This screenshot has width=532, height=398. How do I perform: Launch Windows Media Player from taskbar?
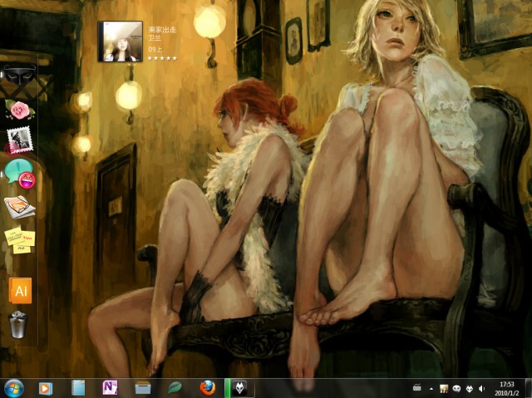coord(46,389)
